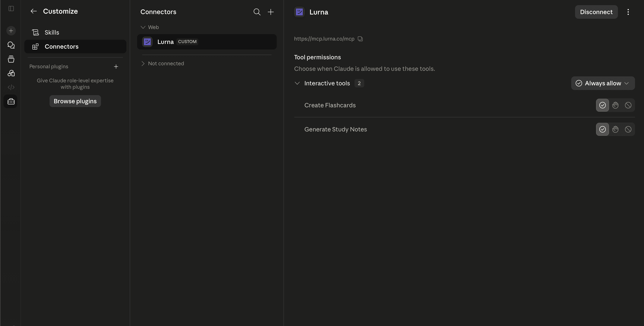
Task: Click the Disconnect button
Action: pyautogui.click(x=596, y=12)
